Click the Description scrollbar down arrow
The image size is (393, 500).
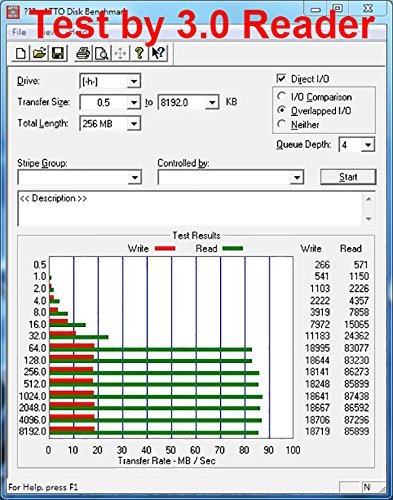369,219
